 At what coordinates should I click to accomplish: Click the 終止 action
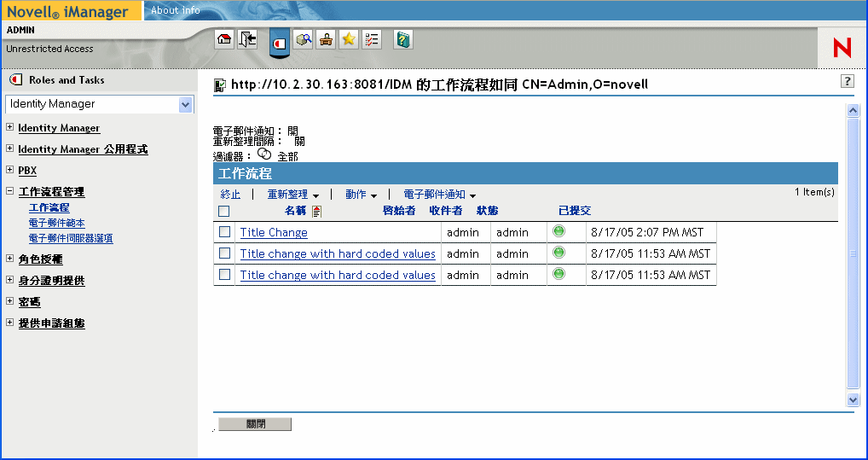(230, 195)
